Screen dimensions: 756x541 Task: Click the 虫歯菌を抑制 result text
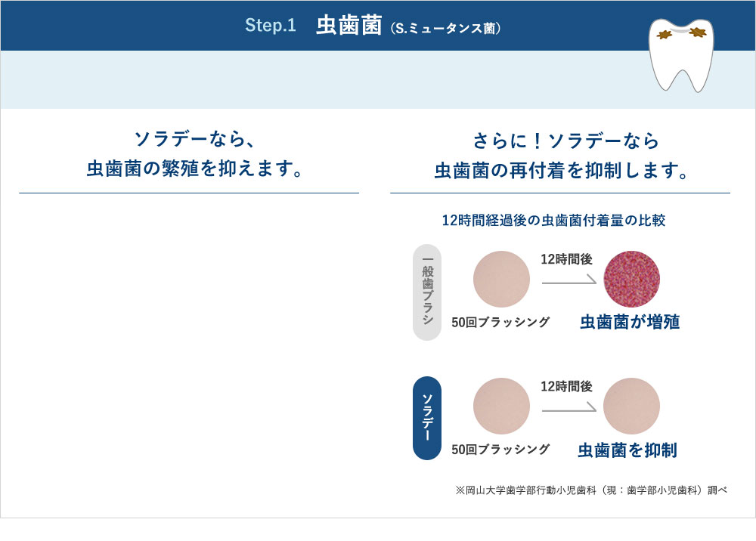point(627,450)
